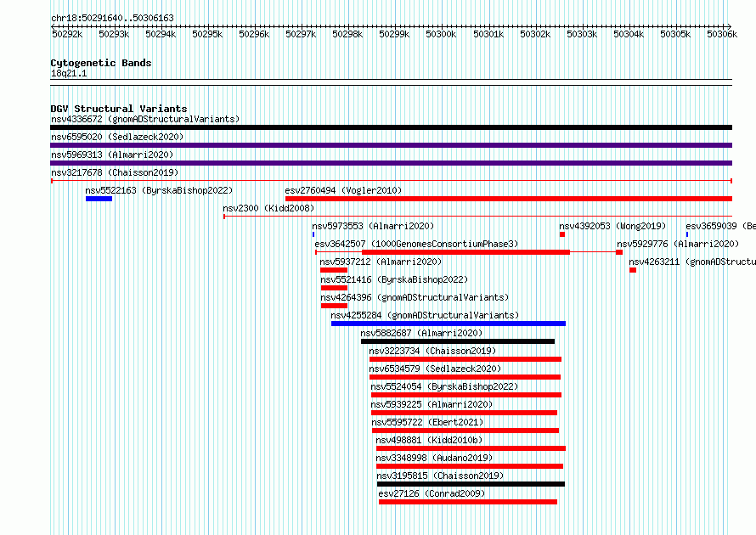Click the nsv4263211 gnomAD variant label

[692, 262]
